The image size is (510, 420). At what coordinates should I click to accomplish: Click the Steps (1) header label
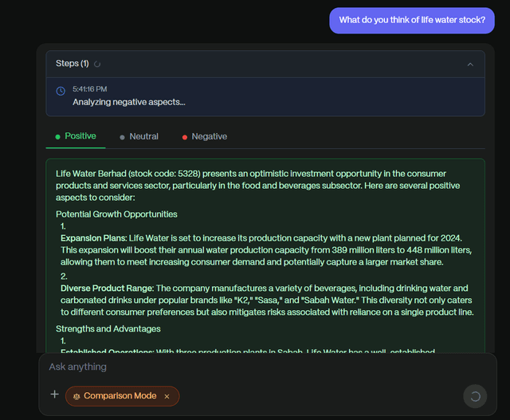pyautogui.click(x=73, y=63)
